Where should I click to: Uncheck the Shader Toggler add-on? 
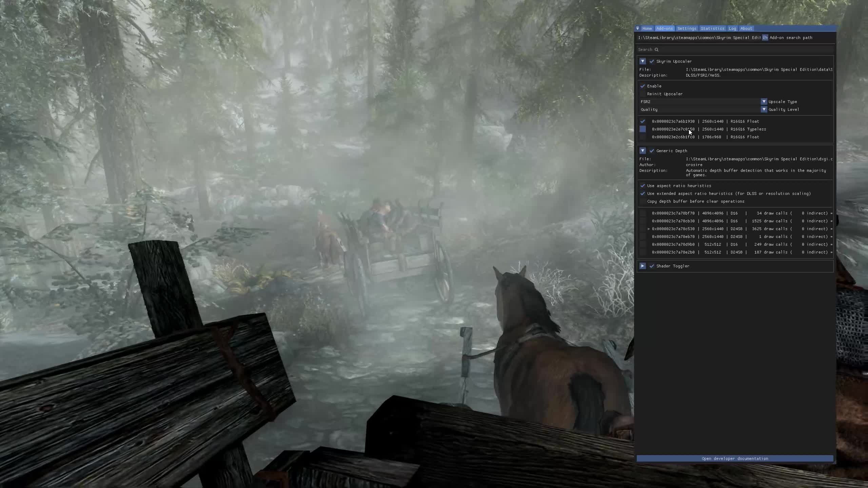click(652, 266)
